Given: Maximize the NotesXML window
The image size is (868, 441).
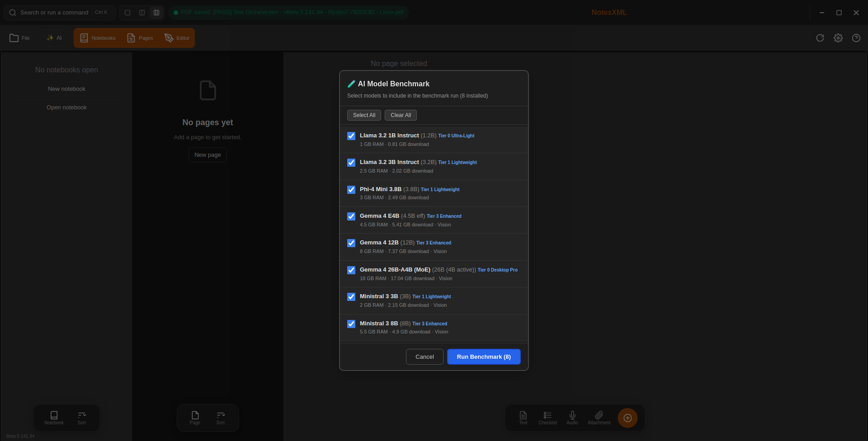Looking at the screenshot, I should click(839, 13).
